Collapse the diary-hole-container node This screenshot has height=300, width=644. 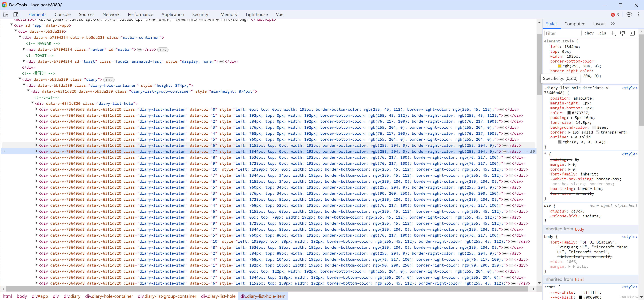[x=24, y=85]
